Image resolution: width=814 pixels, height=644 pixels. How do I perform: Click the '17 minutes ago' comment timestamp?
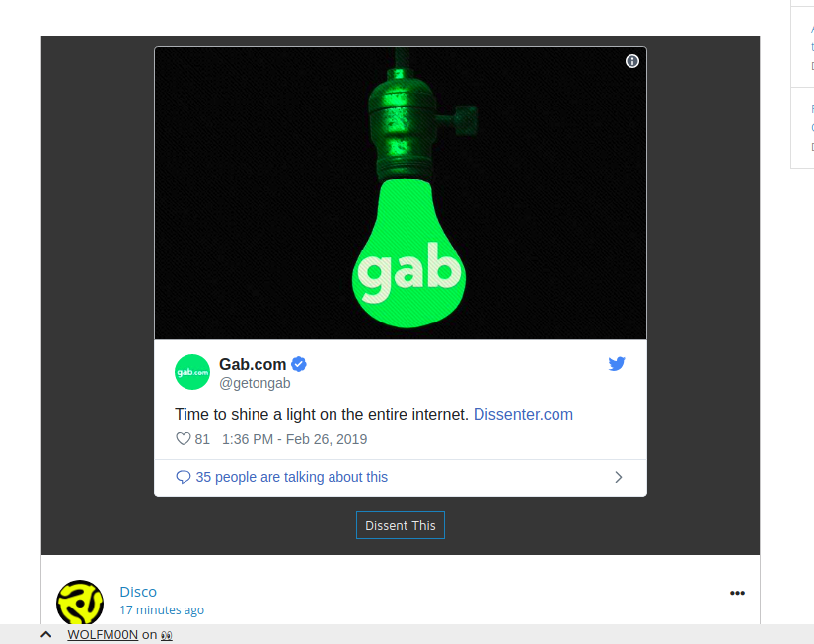[162, 610]
